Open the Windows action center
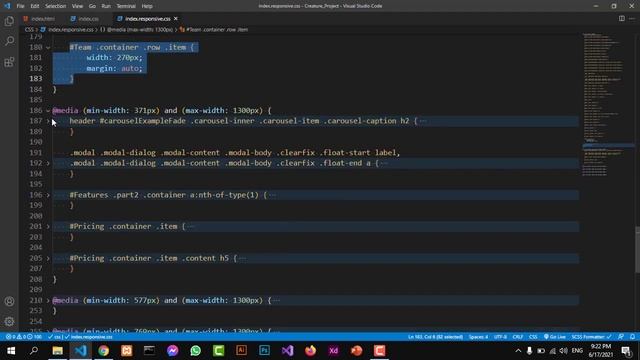640x360 pixels. click(x=627, y=351)
